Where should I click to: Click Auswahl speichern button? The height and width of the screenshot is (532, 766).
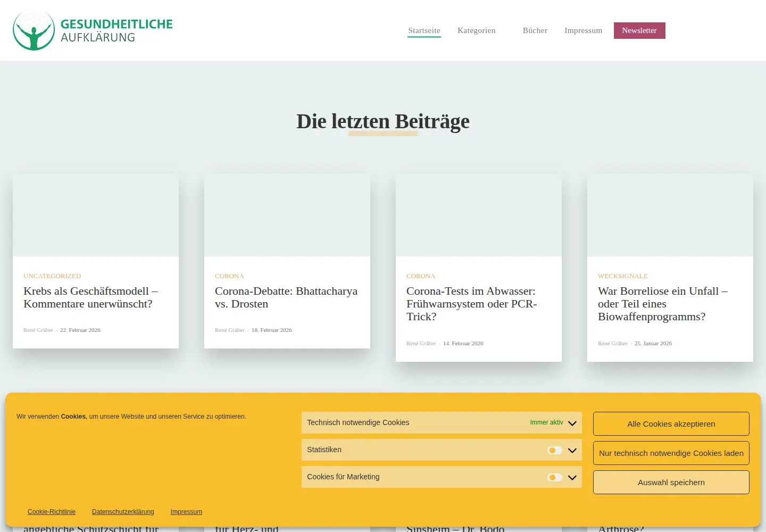coord(671,482)
